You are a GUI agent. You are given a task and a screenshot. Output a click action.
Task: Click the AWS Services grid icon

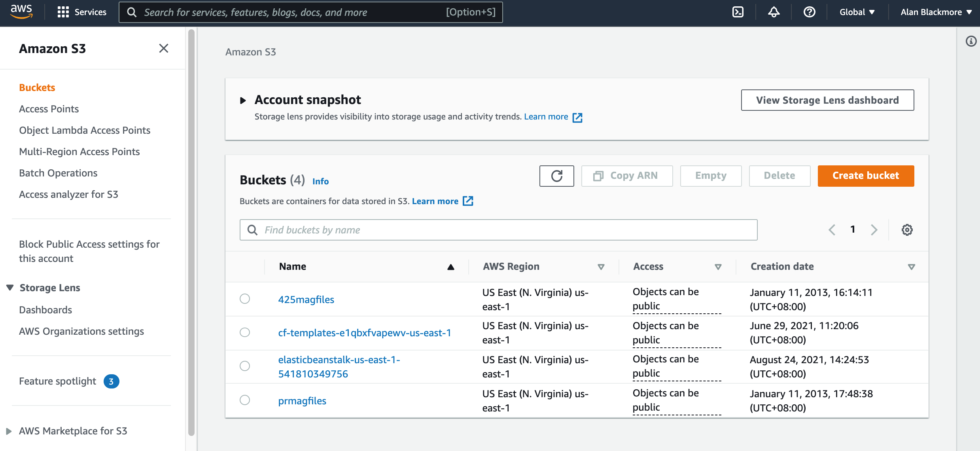click(x=62, y=11)
